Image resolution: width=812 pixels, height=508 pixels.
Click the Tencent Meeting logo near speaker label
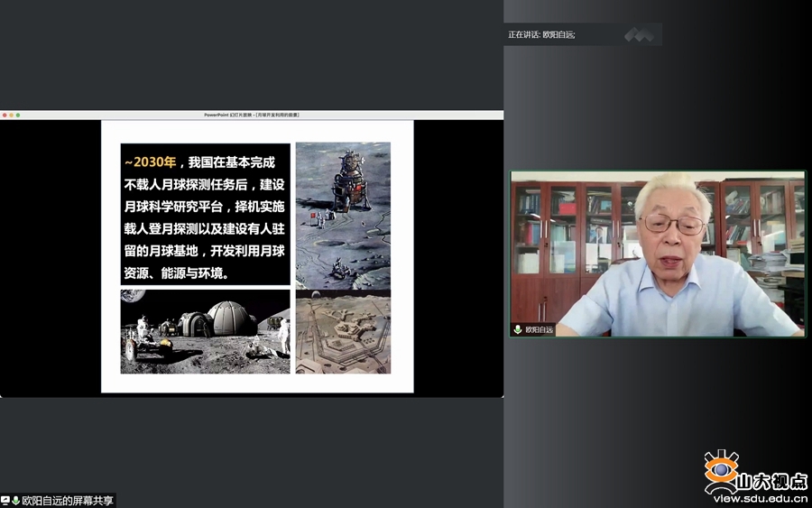(639, 35)
